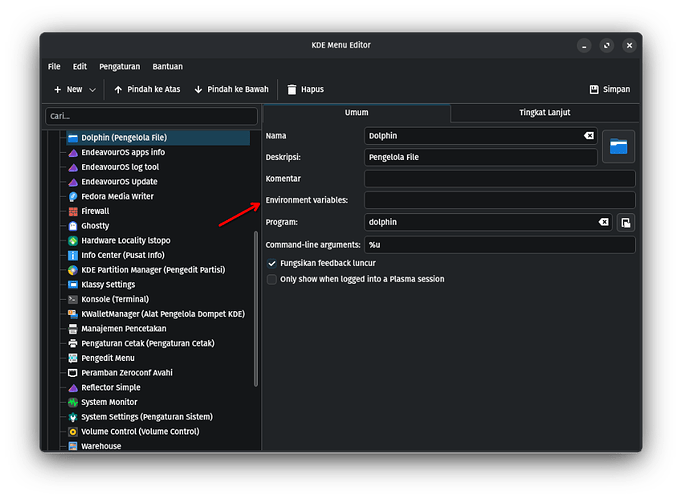
Task: Click the Firewall brick icon
Action: (x=73, y=211)
